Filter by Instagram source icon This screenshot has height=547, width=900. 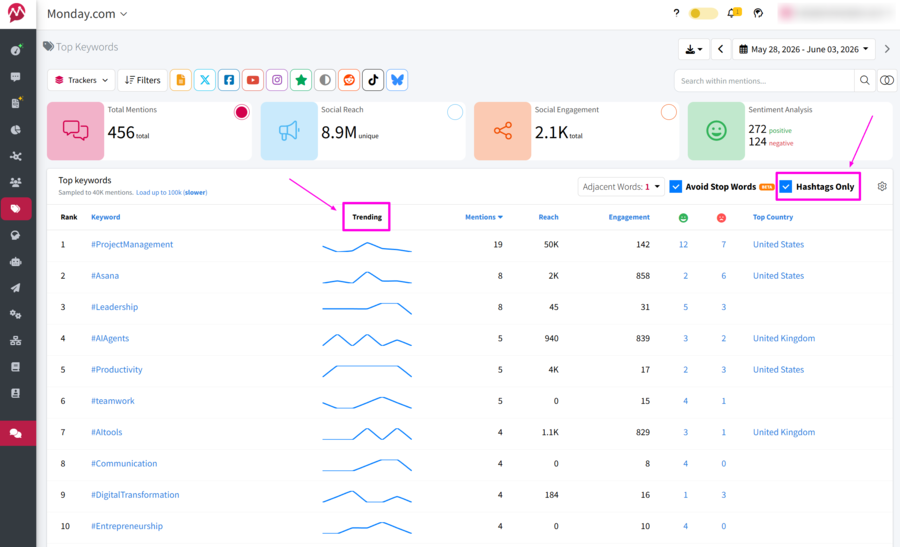click(x=277, y=80)
